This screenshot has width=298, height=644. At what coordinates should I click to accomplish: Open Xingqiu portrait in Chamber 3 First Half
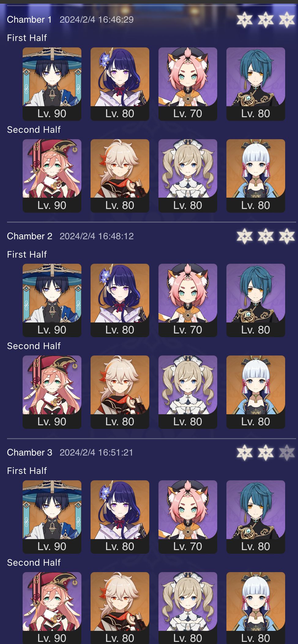256,517
